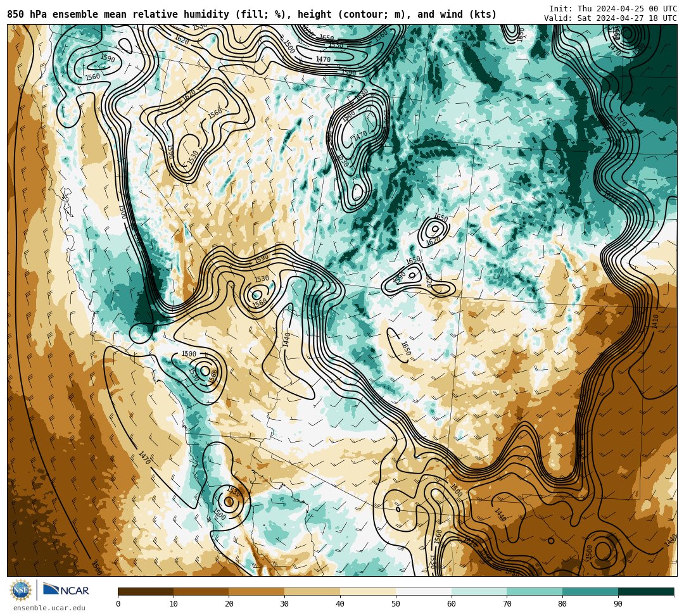The width and height of the screenshot is (684, 616).
Task: Click the colorbar tick label 10
Action: click(174, 604)
